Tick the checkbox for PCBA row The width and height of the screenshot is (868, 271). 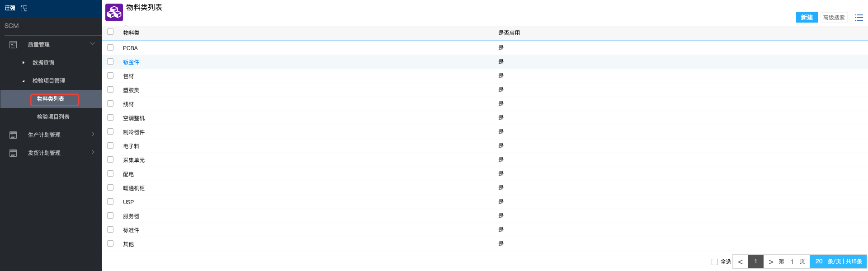pyautogui.click(x=110, y=47)
